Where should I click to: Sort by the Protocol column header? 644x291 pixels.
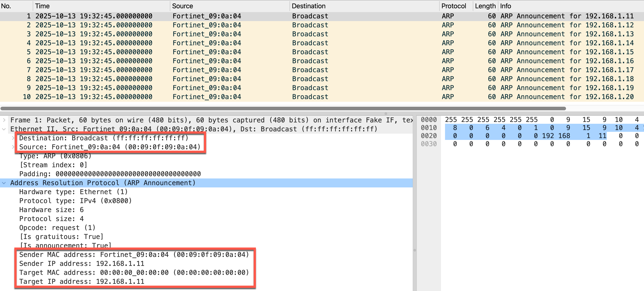click(454, 6)
